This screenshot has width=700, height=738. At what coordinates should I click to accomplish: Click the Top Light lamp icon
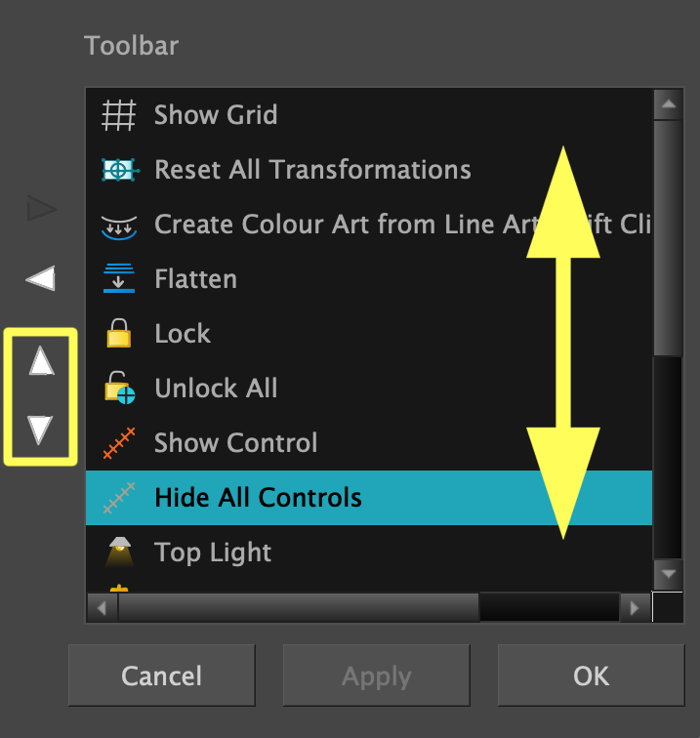click(x=119, y=553)
